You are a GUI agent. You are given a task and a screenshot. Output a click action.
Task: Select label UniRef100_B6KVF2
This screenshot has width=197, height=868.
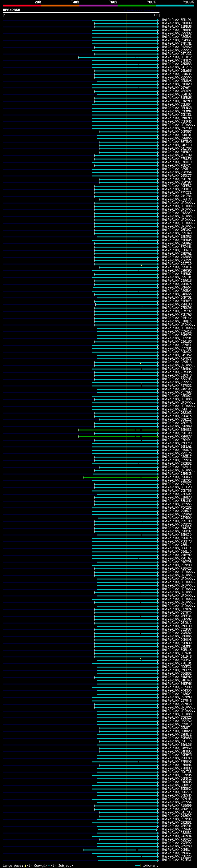pos(176,785)
